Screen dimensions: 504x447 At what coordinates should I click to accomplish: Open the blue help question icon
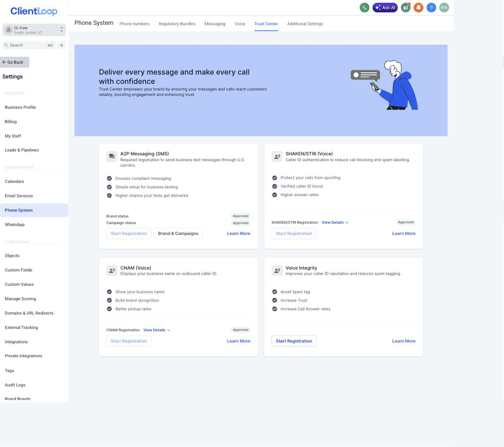431,7
